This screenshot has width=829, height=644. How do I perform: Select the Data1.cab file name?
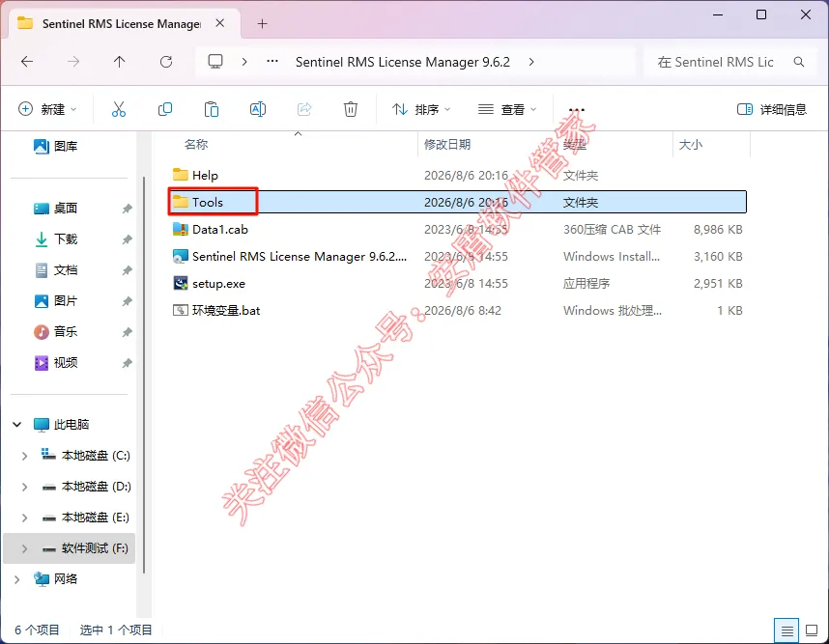tap(220, 229)
